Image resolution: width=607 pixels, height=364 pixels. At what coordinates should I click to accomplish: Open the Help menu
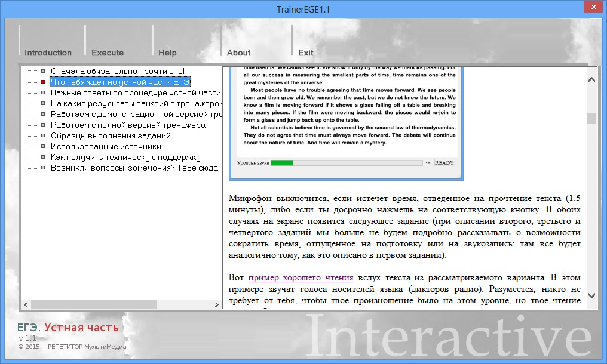click(167, 53)
